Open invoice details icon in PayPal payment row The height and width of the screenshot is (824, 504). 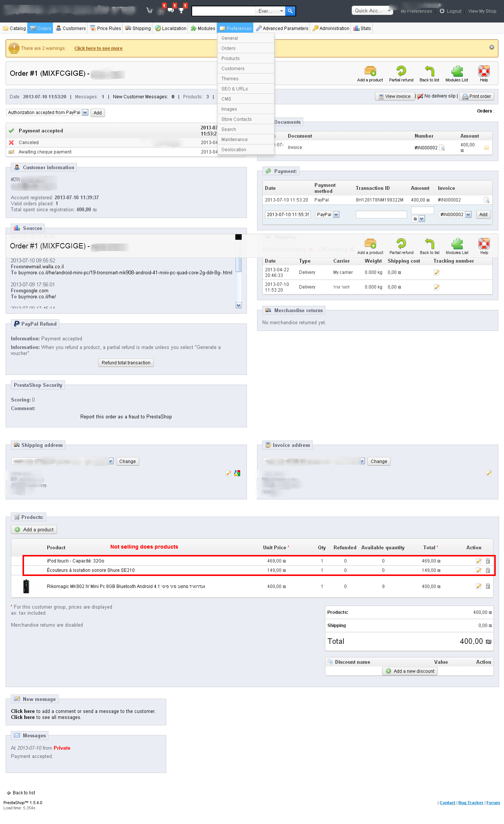click(x=486, y=200)
